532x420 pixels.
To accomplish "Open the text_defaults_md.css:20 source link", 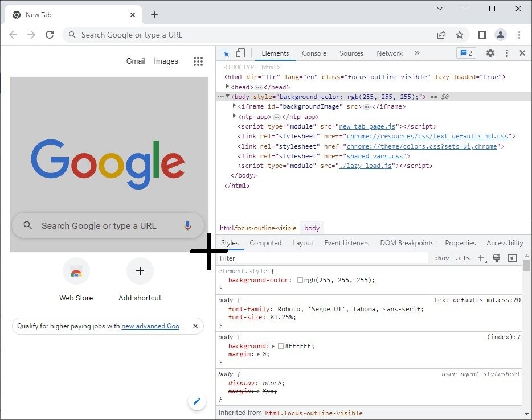I will 477,300.
